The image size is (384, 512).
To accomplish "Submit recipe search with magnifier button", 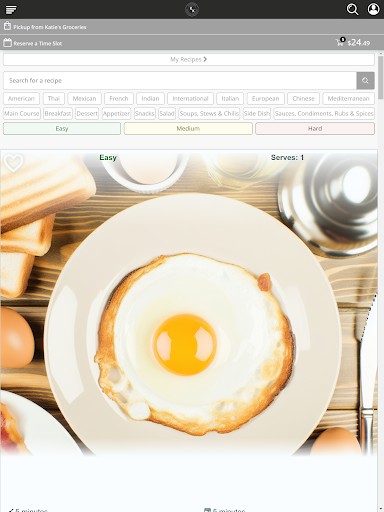I will (x=365, y=80).
